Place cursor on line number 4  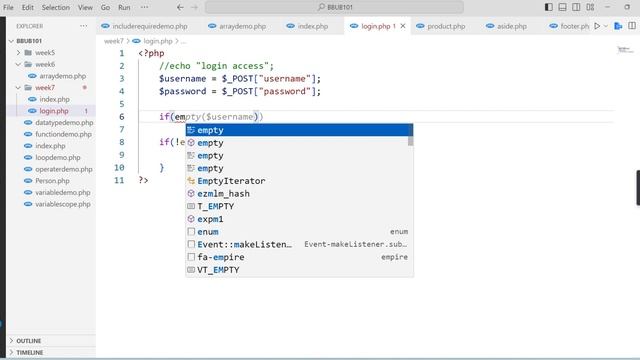click(121, 91)
